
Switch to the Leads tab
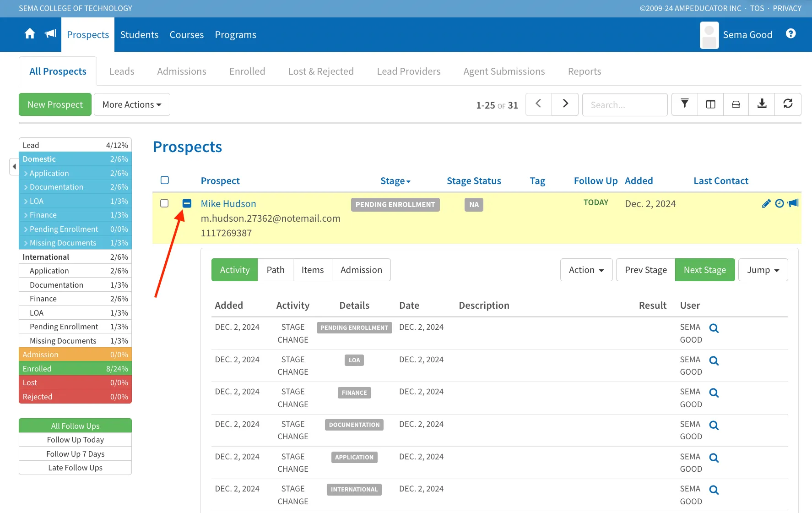pos(122,71)
